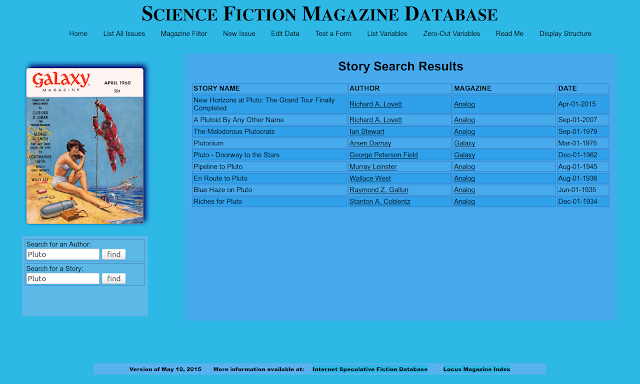Open Galaxy link in Plutonium row
This screenshot has height=384, width=640.
464,143
